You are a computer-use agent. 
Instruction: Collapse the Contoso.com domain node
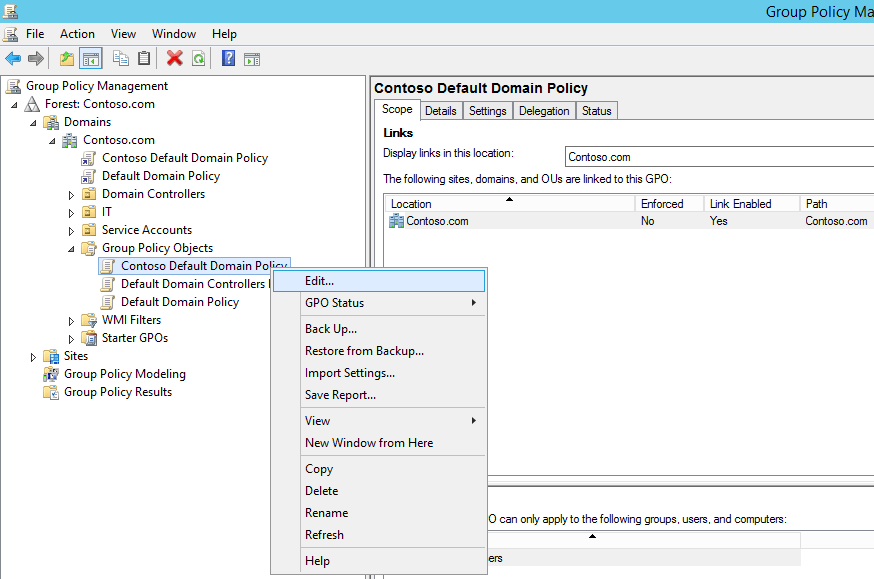point(52,141)
